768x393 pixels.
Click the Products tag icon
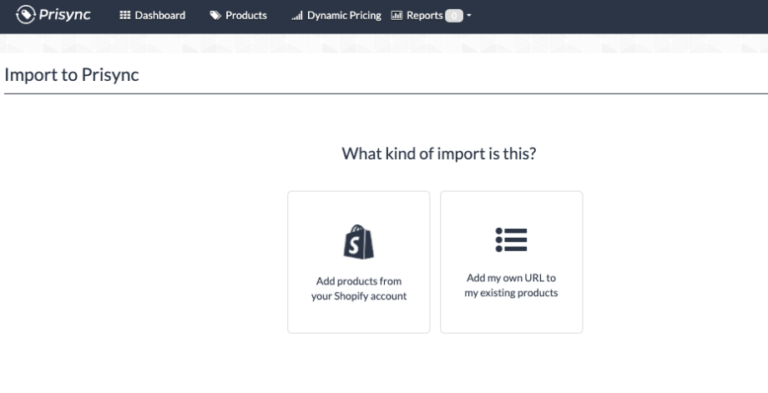tap(215, 16)
